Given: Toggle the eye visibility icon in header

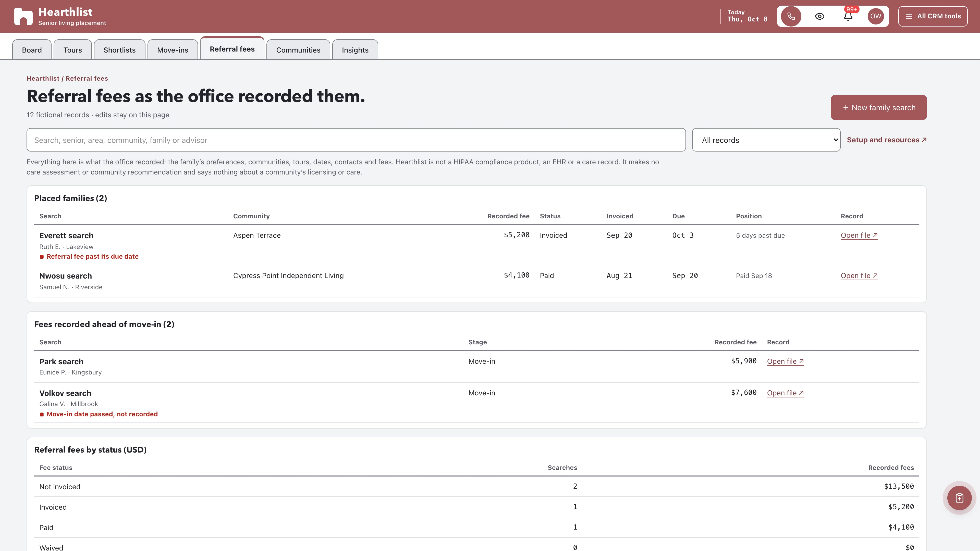Looking at the screenshot, I should (819, 16).
